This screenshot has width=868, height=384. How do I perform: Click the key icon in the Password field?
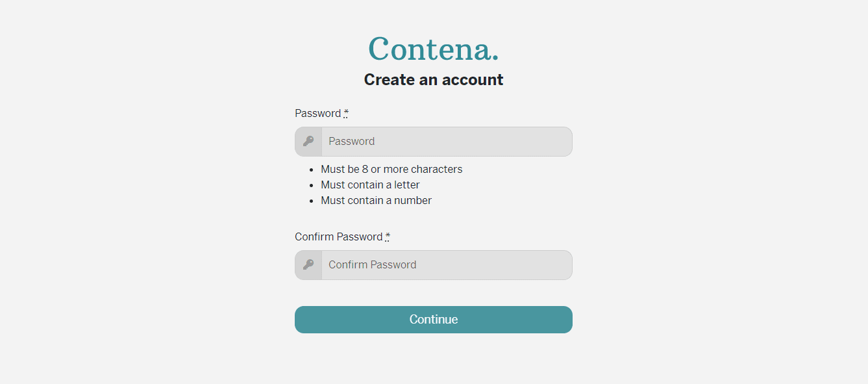[x=308, y=141]
